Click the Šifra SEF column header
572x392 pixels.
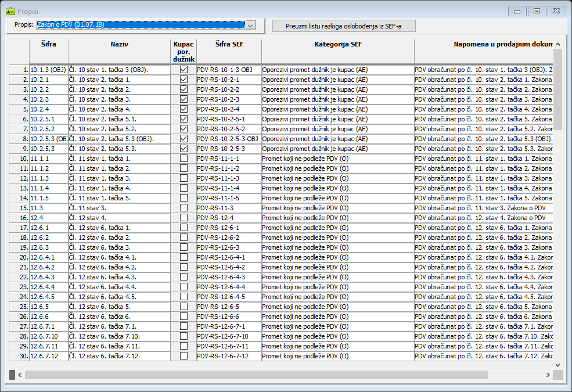point(229,52)
